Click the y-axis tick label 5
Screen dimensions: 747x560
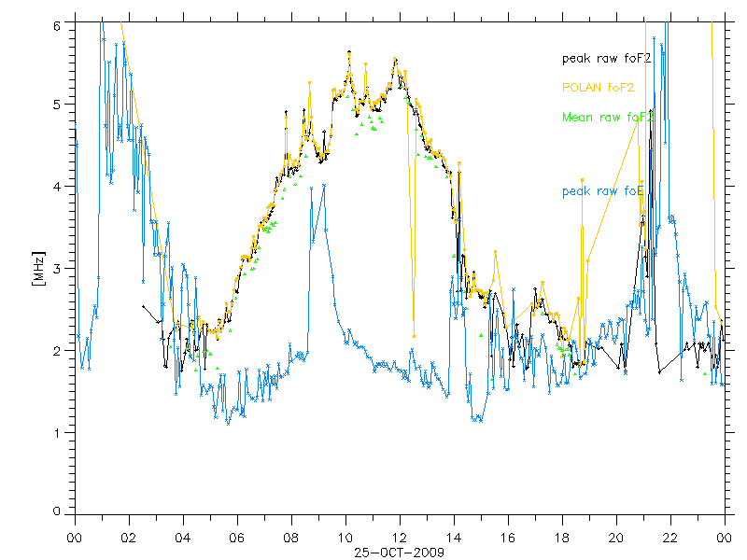point(58,105)
